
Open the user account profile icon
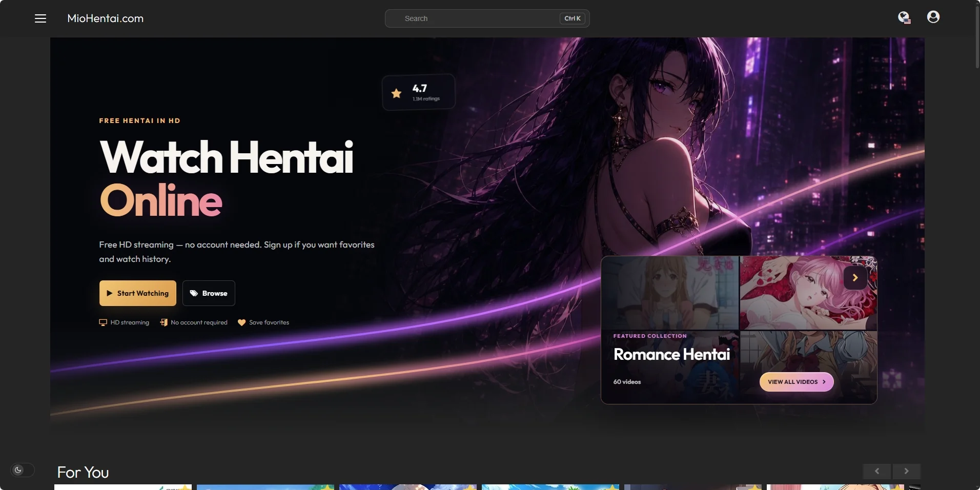coord(933,17)
